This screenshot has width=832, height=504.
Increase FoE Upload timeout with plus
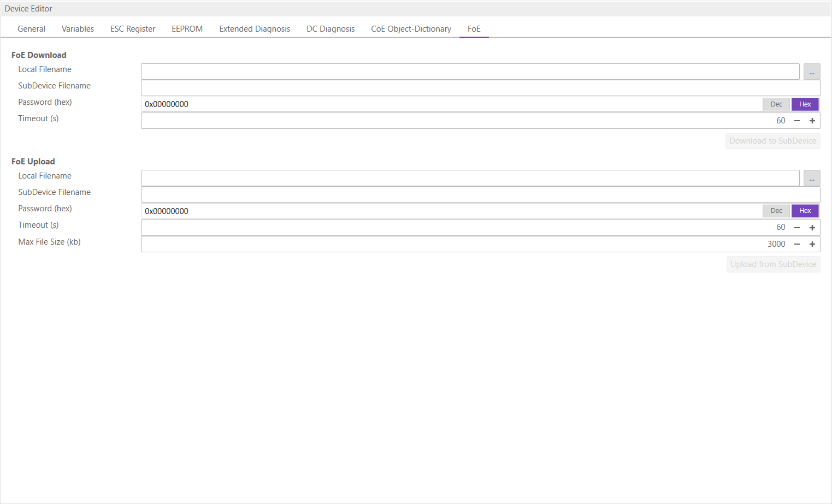pyautogui.click(x=812, y=227)
